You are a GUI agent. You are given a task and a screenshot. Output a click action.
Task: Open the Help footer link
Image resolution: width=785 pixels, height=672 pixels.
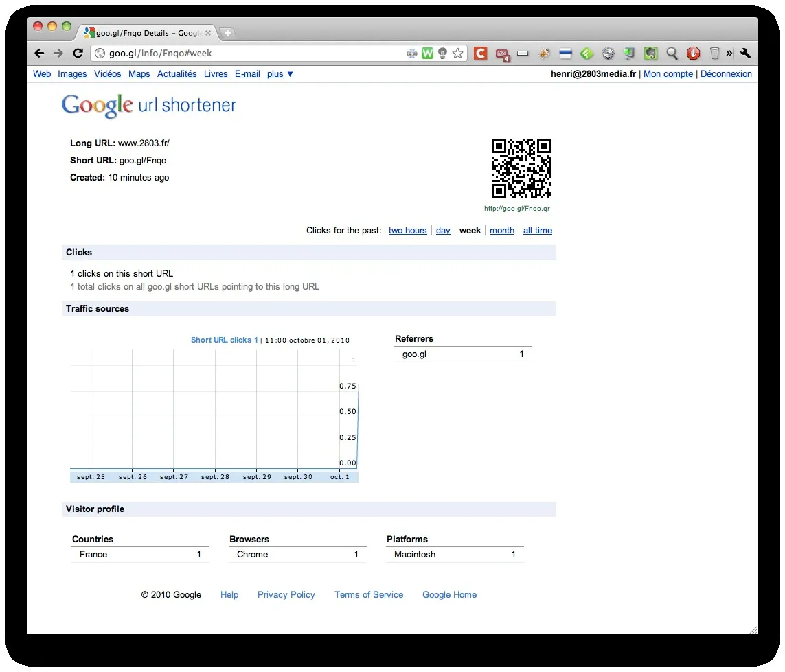[229, 594]
